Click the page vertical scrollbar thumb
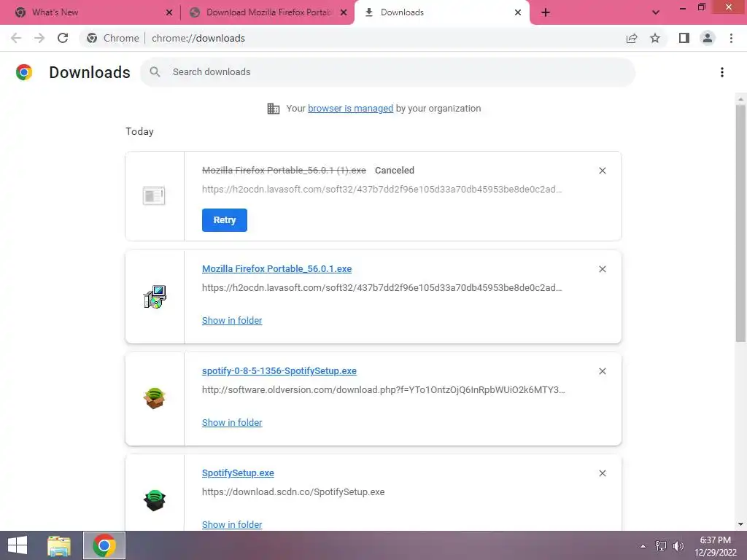 740,223
